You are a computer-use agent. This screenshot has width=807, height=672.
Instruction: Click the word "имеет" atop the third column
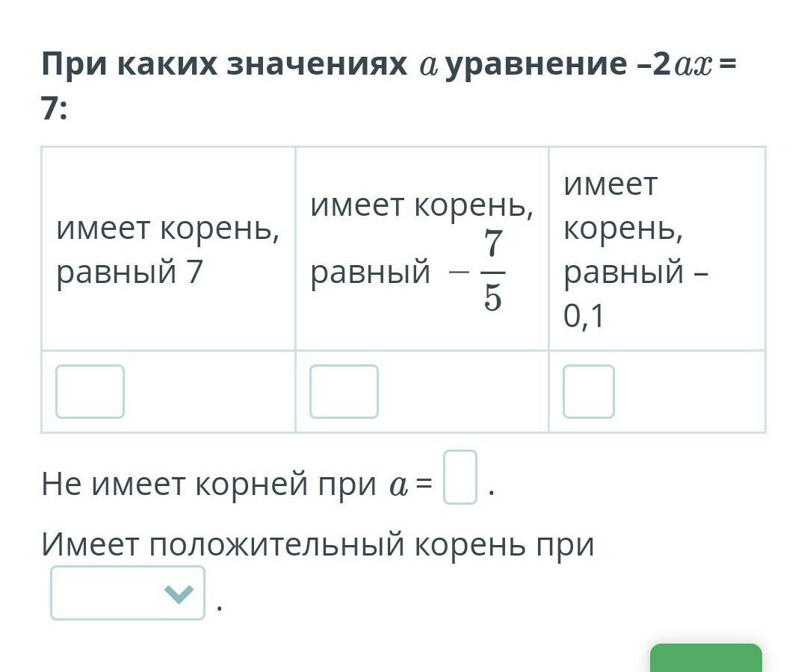tap(610, 184)
